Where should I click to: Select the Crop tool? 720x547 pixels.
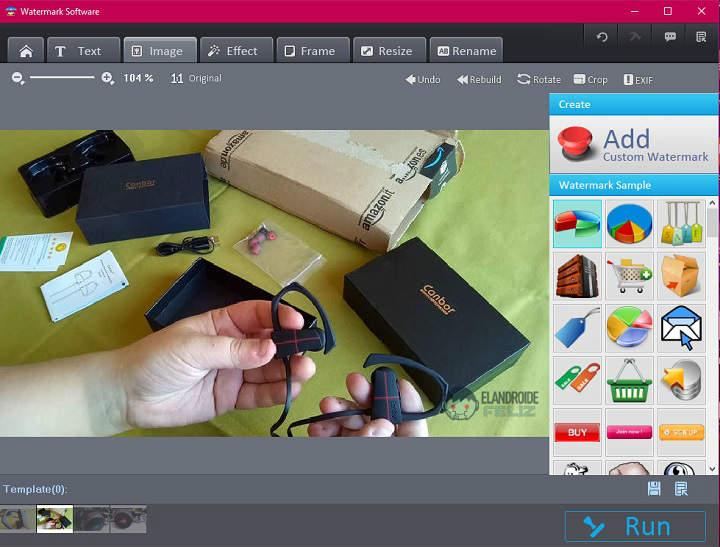(590, 79)
